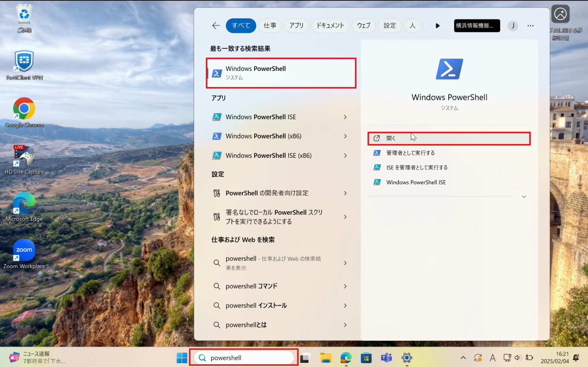
Task: Click ISE を管理者として実行する action
Action: pos(449,167)
